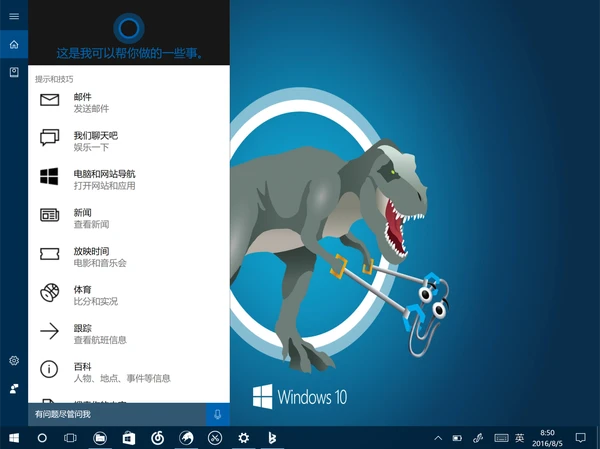Open the touch keyboard tray icon
This screenshot has height=449, width=600.
point(501,438)
